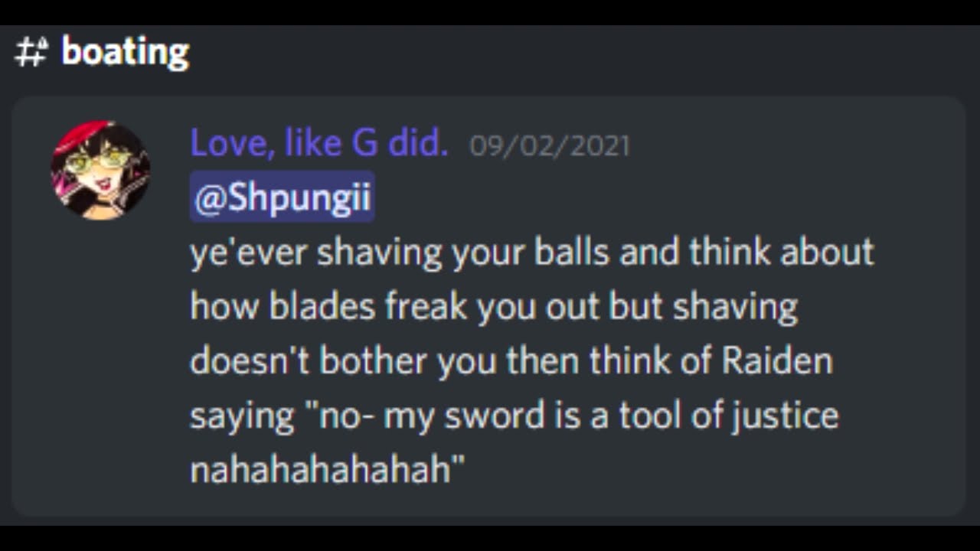The width and height of the screenshot is (980, 551).
Task: Click the line mentioning tool of justice
Action: click(514, 416)
